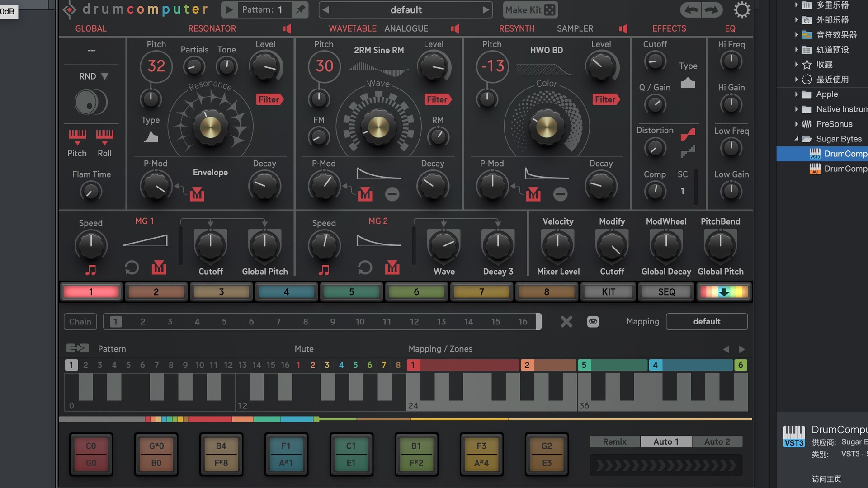The height and width of the screenshot is (488, 868).
Task: Select blue drum channel 4 button
Action: click(x=286, y=292)
